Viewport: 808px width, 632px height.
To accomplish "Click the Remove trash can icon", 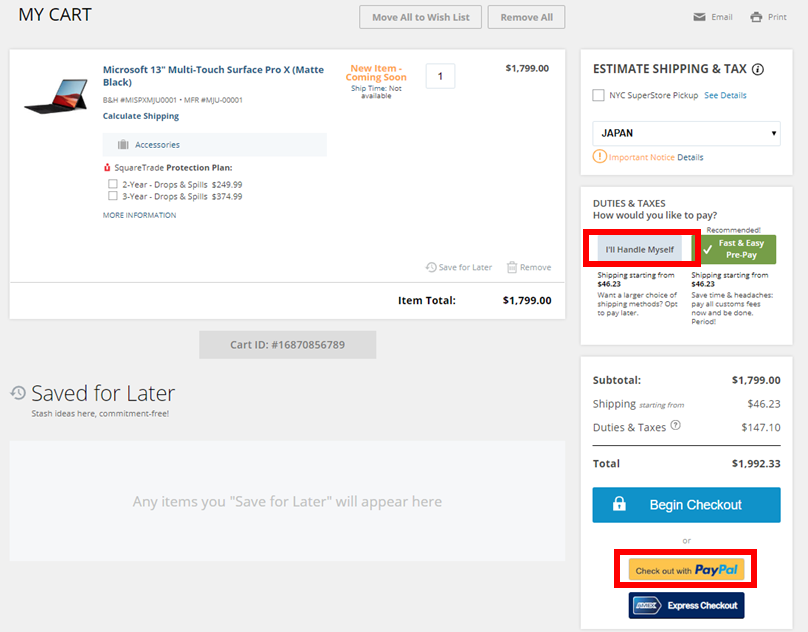I will coord(512,267).
